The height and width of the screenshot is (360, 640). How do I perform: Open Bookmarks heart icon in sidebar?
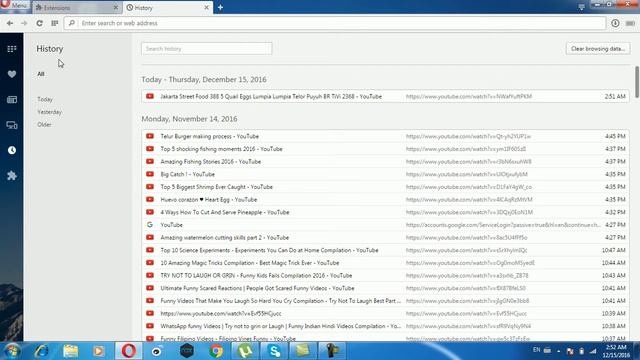pos(12,74)
